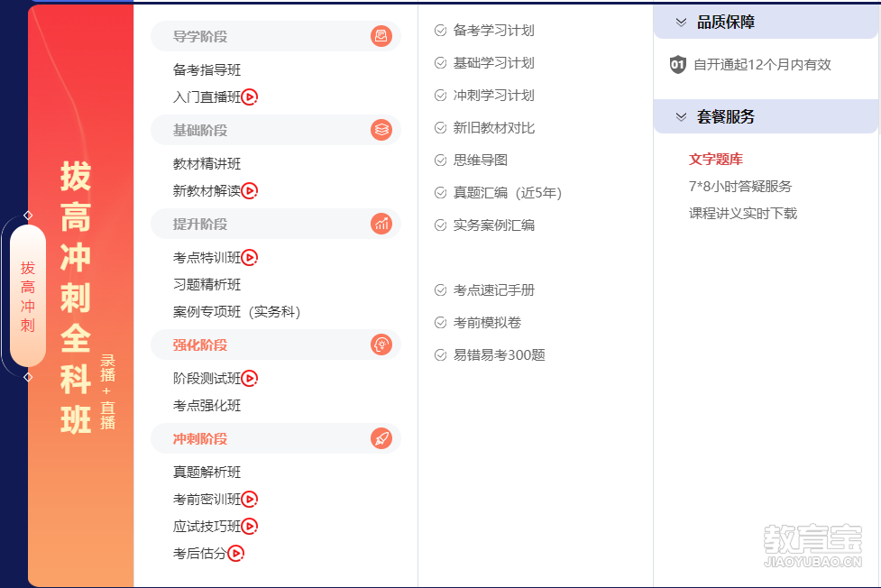881x588 pixels.
Task: Click the 7*8小时答疑服务 item
Action: [x=739, y=187]
